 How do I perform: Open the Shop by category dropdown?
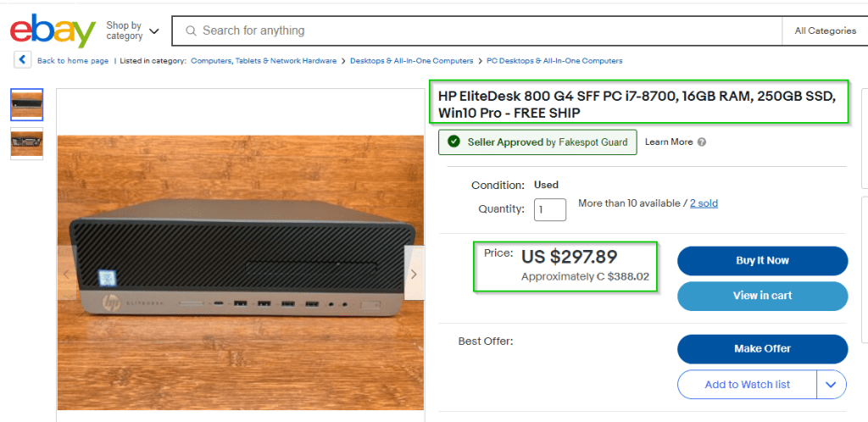click(x=132, y=31)
